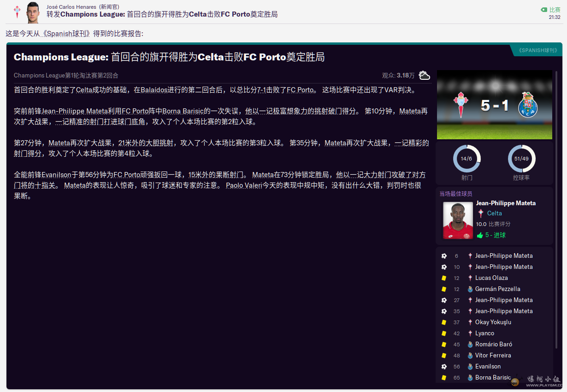Open the underlined 《Spanish球刊》 link in the intro sentence
The width and height of the screenshot is (567, 392).
(x=66, y=34)
